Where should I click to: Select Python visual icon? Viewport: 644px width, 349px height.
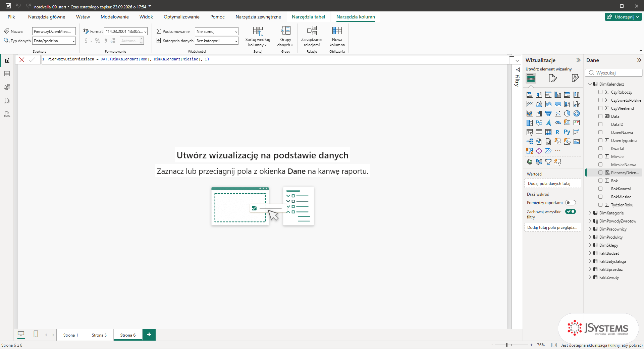point(567,132)
